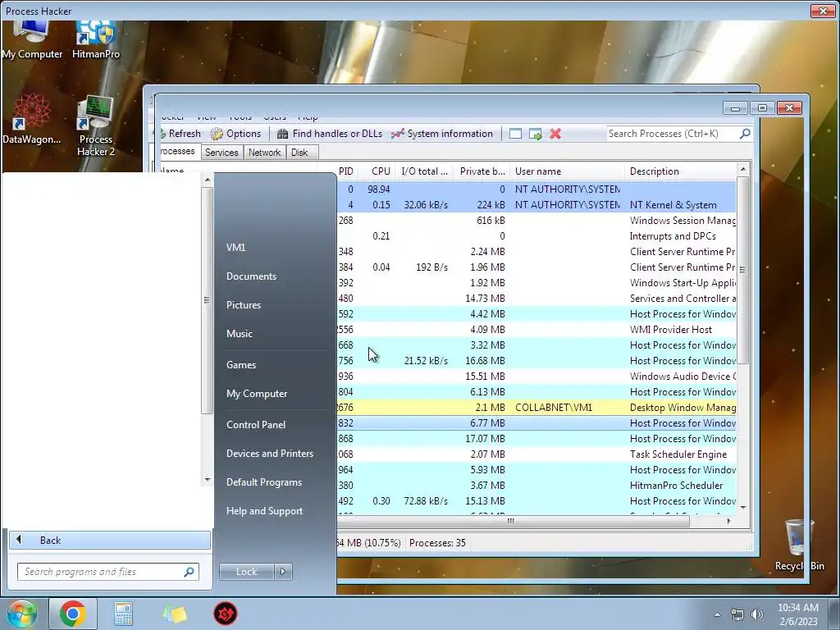The height and width of the screenshot is (630, 840).
Task: Click the Windows Start orb
Action: click(21, 614)
